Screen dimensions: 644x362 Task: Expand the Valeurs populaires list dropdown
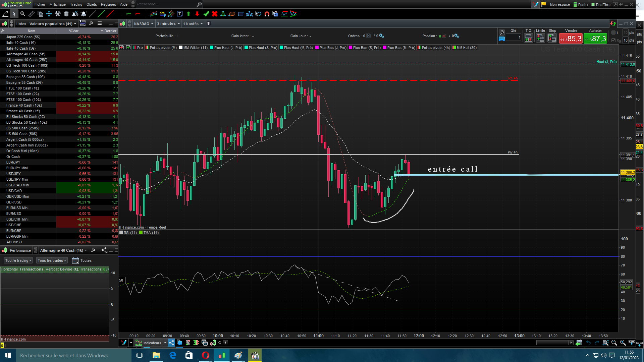click(x=53, y=24)
